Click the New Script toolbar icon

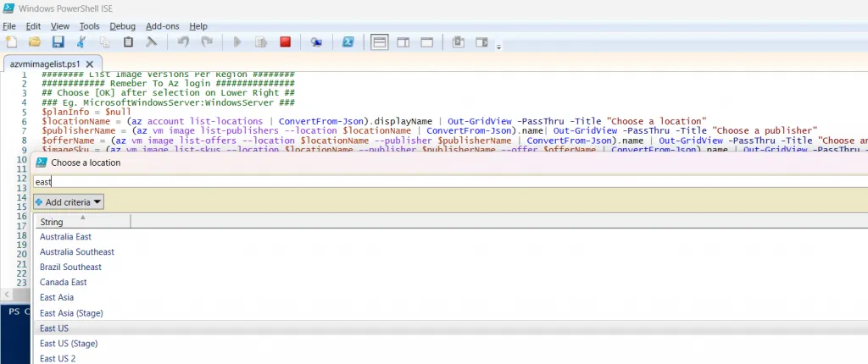point(11,41)
